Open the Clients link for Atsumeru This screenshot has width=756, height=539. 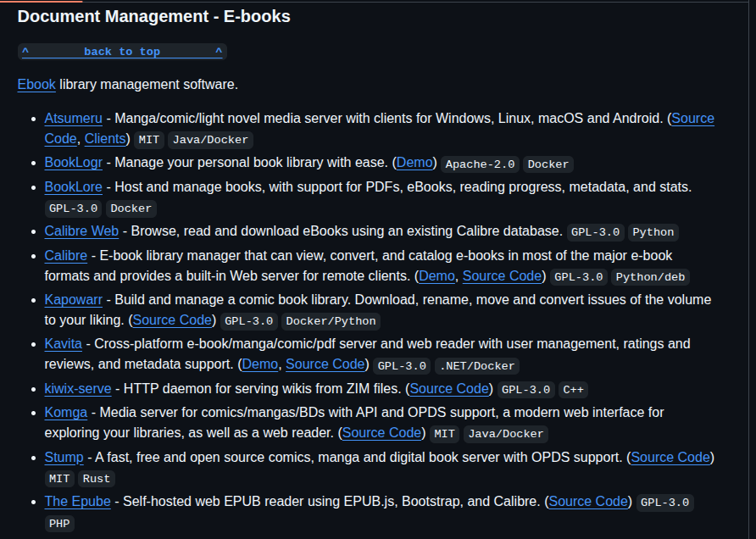105,139
